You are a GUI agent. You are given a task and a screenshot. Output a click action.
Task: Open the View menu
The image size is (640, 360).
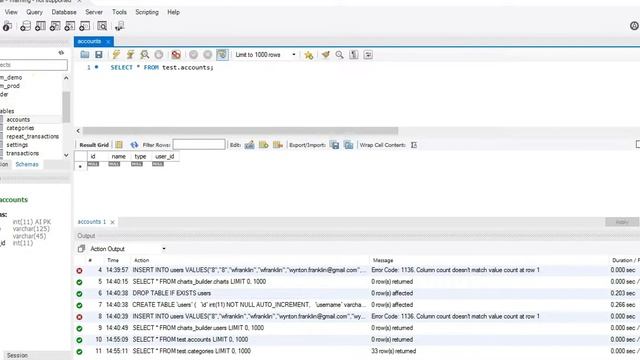click(11, 12)
